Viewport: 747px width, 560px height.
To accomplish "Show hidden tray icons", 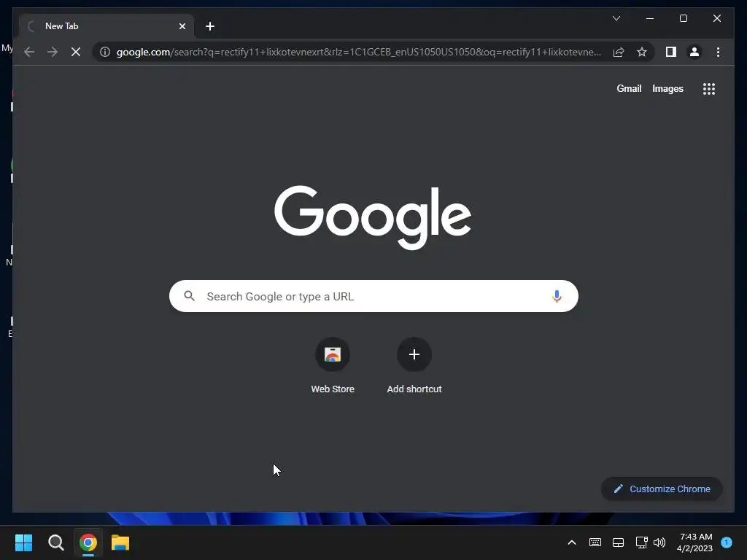I will pyautogui.click(x=572, y=542).
